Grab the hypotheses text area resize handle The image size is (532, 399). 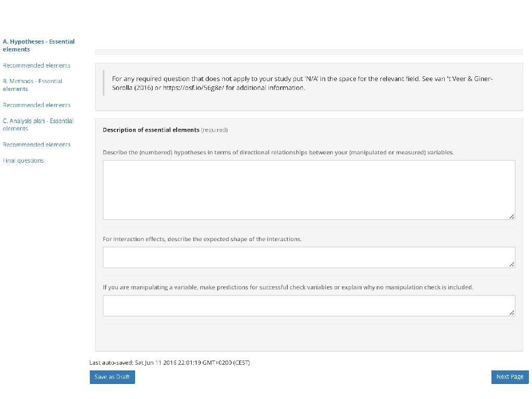click(512, 216)
